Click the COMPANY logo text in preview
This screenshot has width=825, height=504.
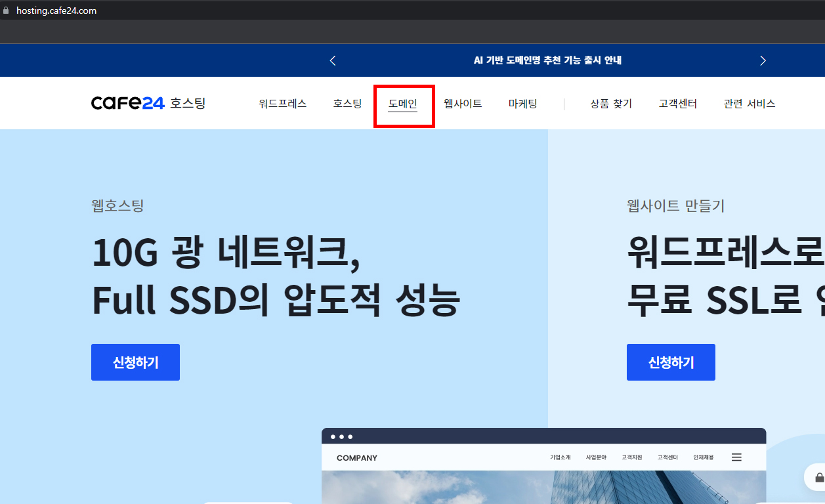pos(357,458)
